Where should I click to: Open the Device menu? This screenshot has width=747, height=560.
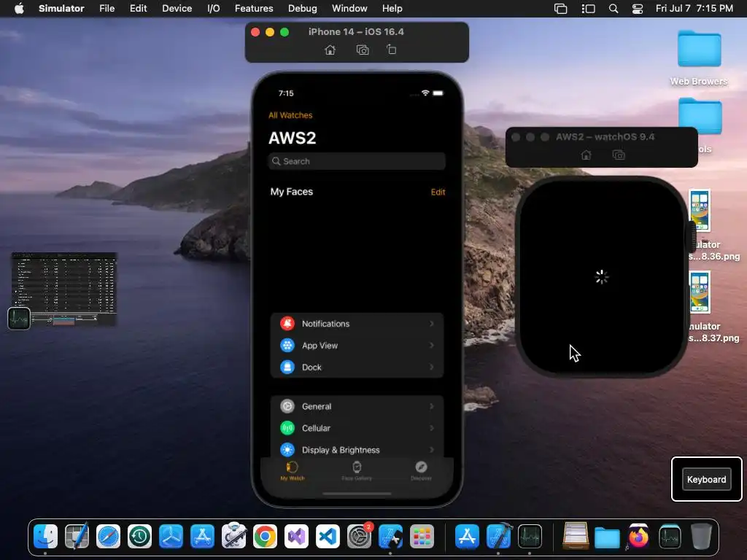[177, 9]
